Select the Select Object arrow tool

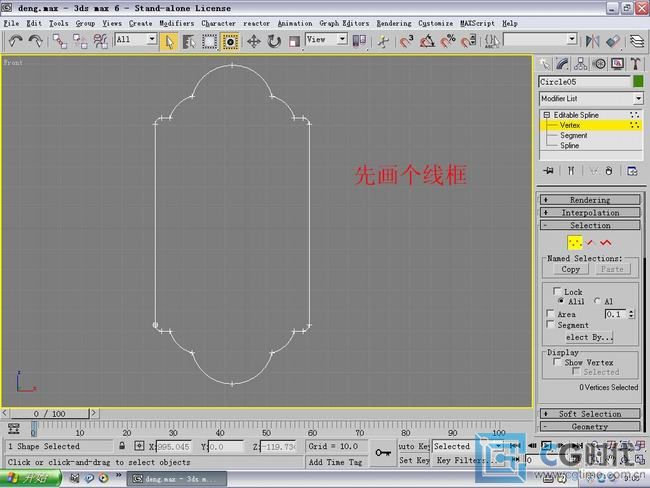[169, 41]
